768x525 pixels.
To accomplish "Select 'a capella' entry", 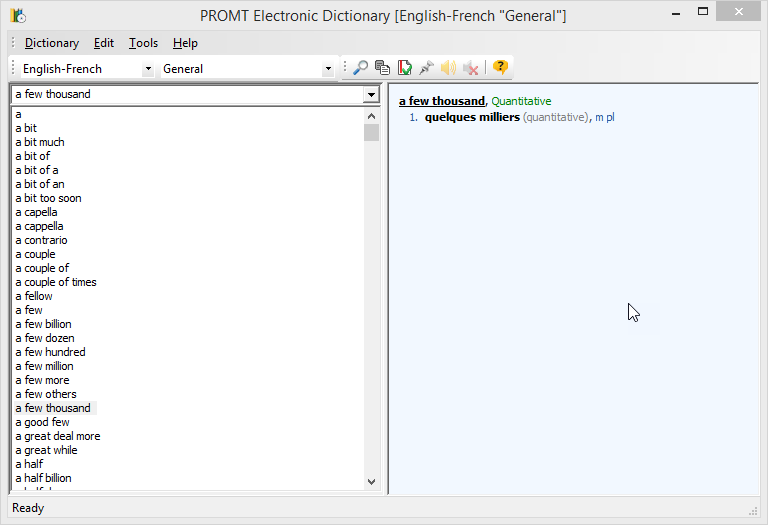I will [x=36, y=212].
